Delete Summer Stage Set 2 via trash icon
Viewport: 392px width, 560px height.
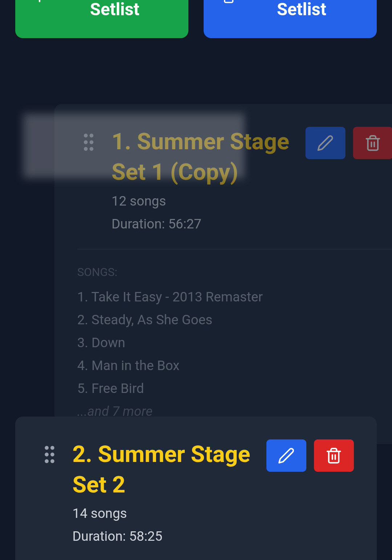coord(334,455)
